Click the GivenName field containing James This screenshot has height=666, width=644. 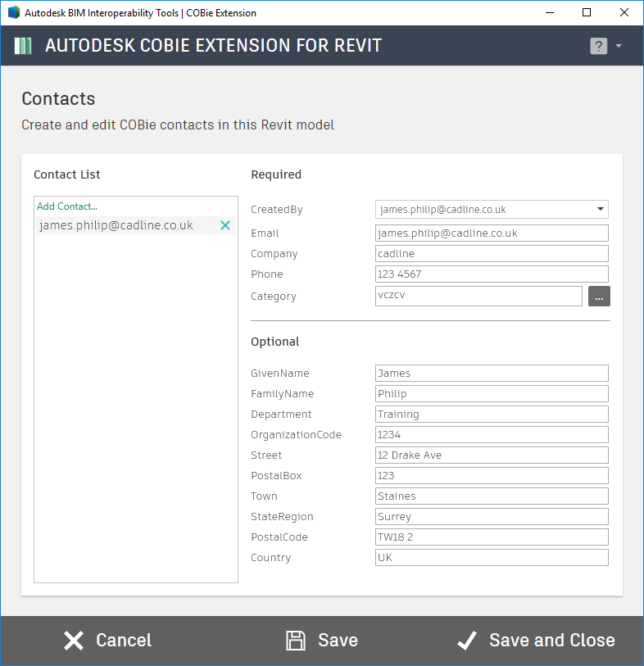click(x=492, y=374)
